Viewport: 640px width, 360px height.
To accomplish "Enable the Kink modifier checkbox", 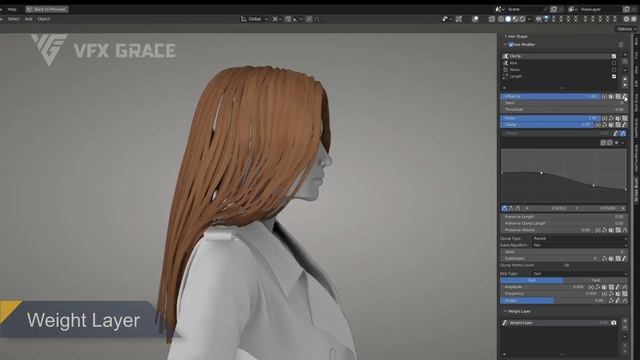I will point(614,63).
